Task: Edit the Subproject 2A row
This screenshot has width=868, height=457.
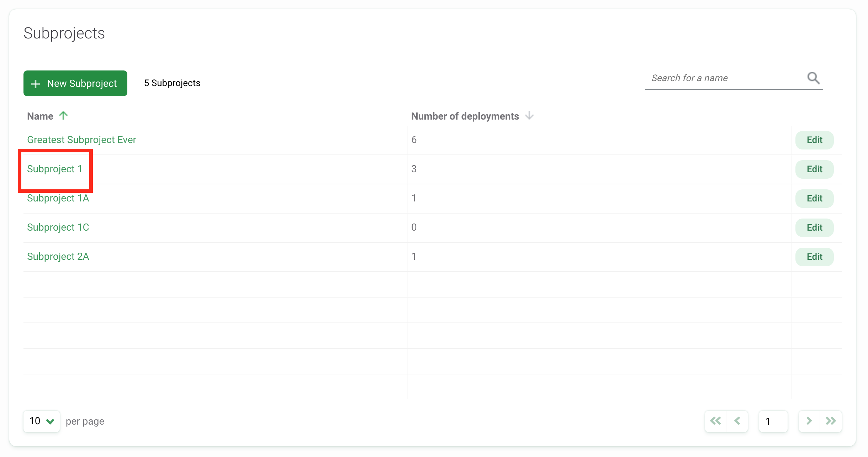Action: (x=814, y=257)
